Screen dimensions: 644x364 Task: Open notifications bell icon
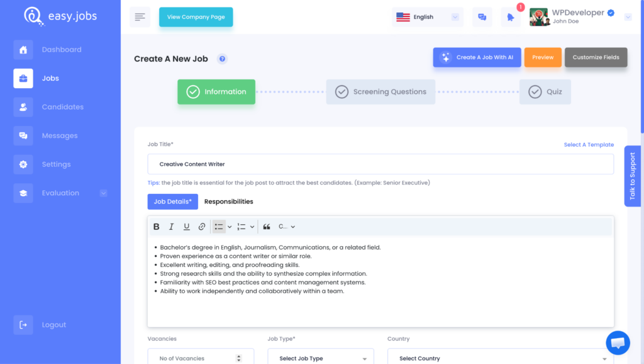click(x=511, y=17)
